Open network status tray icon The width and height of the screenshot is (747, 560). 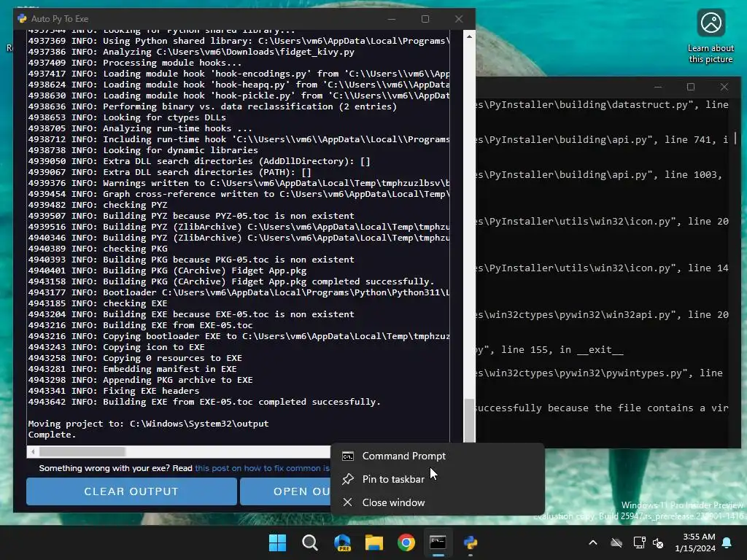point(639,542)
